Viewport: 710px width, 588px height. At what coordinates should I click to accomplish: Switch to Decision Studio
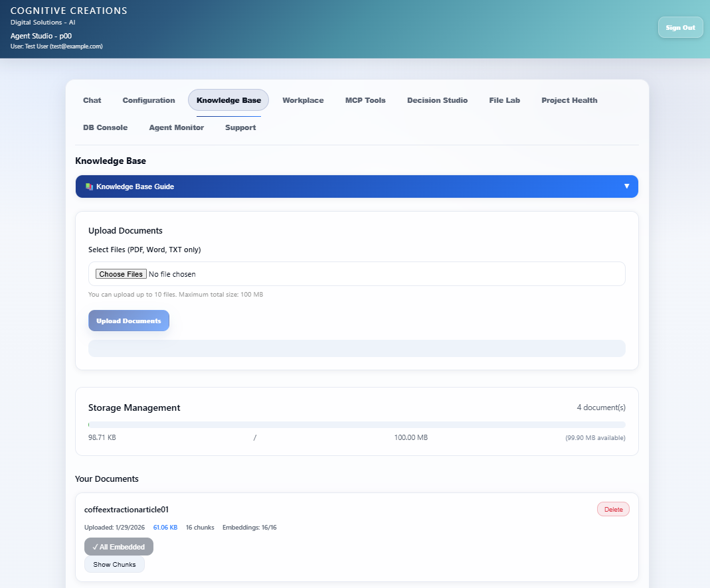(437, 100)
